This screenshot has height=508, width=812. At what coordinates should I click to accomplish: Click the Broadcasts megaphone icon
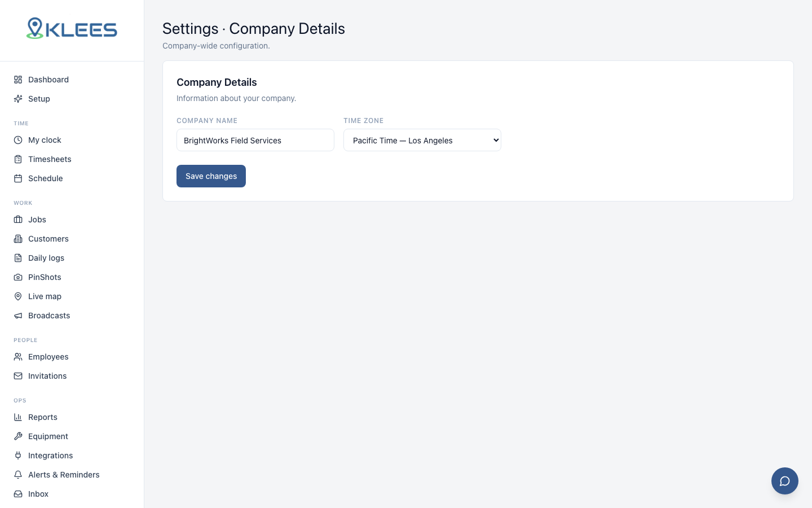[x=18, y=316]
